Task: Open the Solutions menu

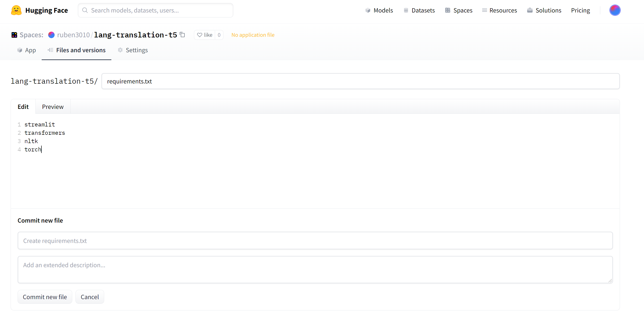Action: (544, 10)
